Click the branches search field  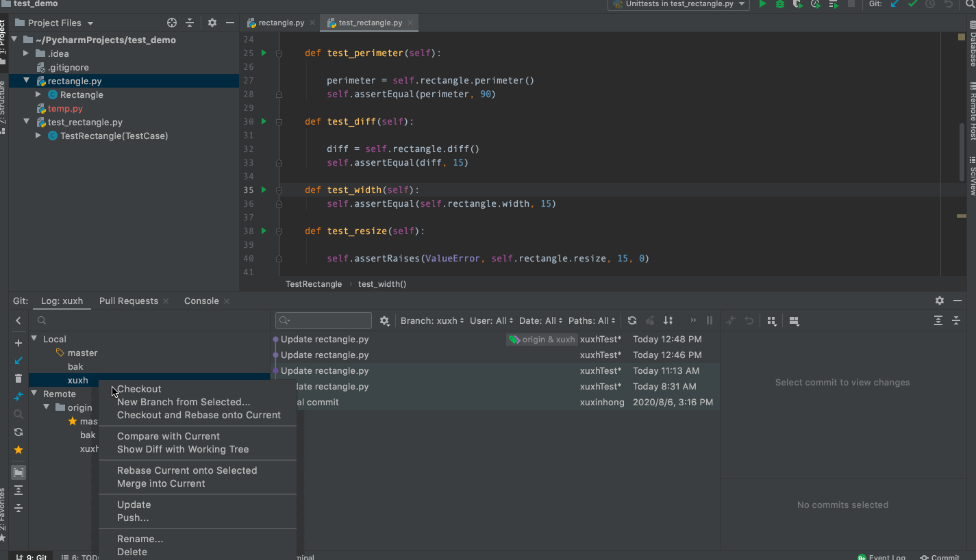point(151,320)
